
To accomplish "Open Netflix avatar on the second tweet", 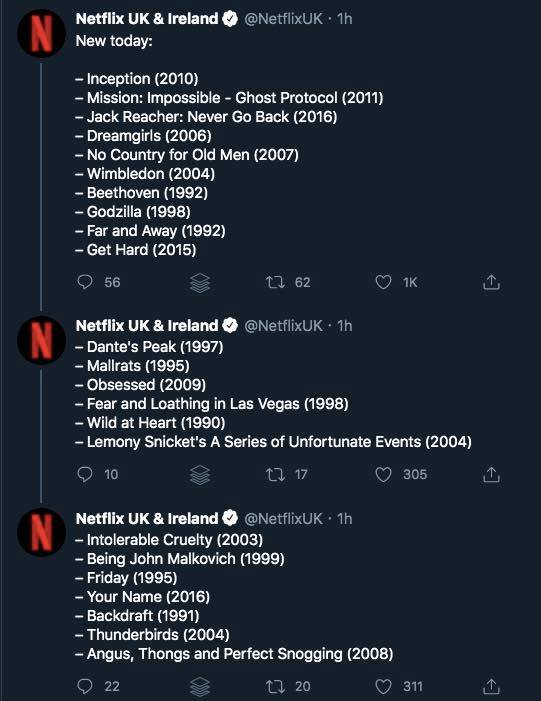I will 41,341.
